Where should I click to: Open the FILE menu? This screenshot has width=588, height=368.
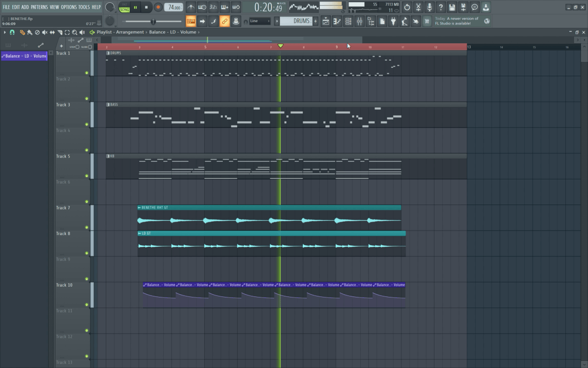[6, 7]
